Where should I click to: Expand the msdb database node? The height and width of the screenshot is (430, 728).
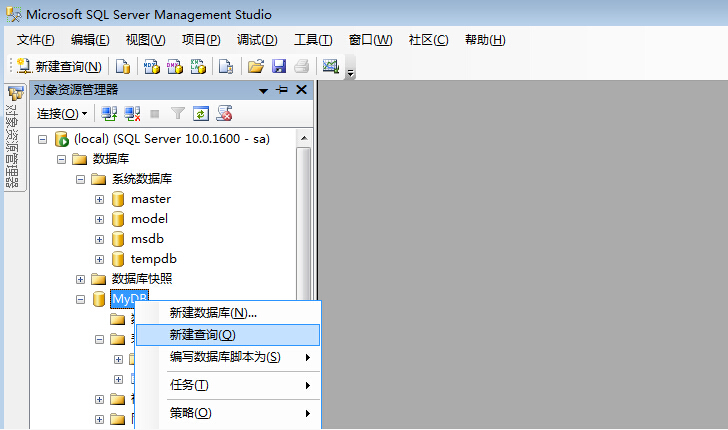pos(99,239)
